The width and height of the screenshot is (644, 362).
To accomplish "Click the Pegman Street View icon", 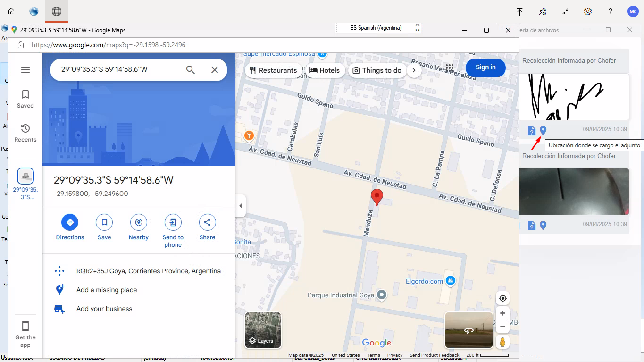I will (503, 342).
